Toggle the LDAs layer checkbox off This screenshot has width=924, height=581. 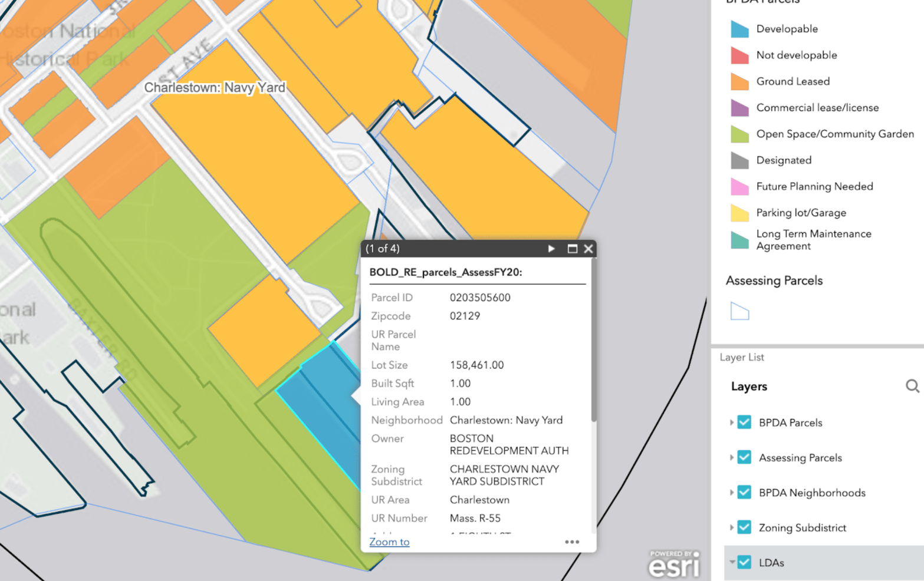pyautogui.click(x=744, y=562)
